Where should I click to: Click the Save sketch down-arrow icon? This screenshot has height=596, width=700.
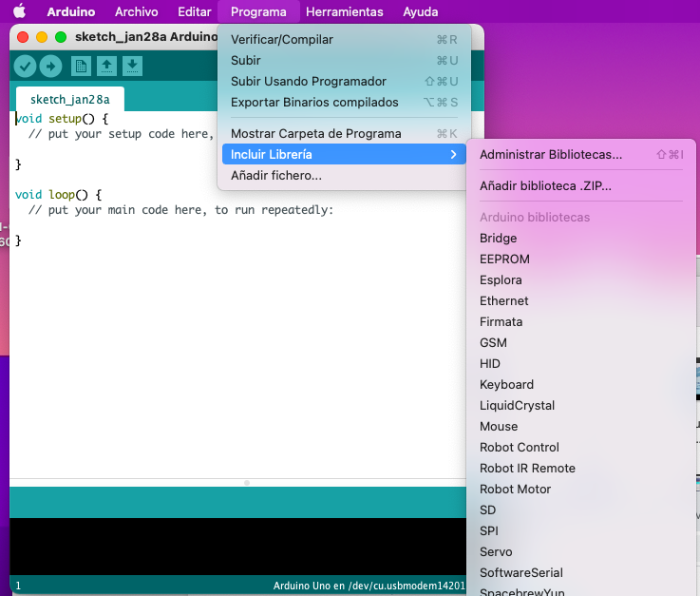[x=132, y=67]
